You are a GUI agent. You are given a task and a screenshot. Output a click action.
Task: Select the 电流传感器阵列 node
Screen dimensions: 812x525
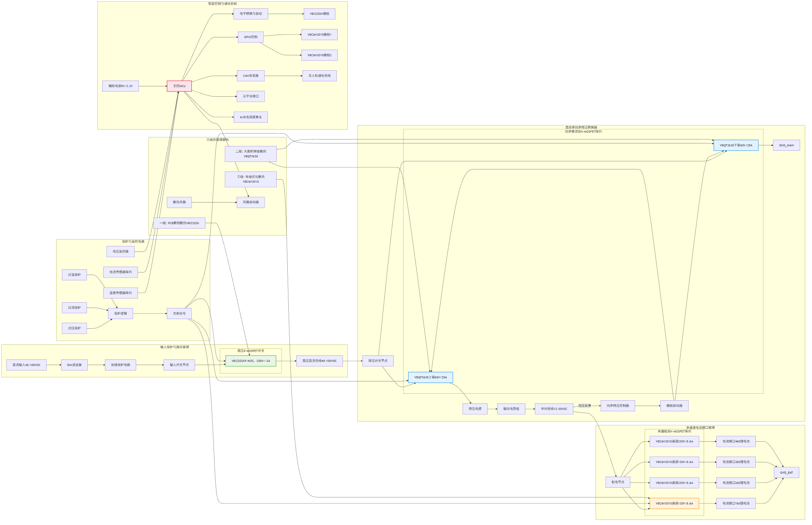pyautogui.click(x=120, y=272)
